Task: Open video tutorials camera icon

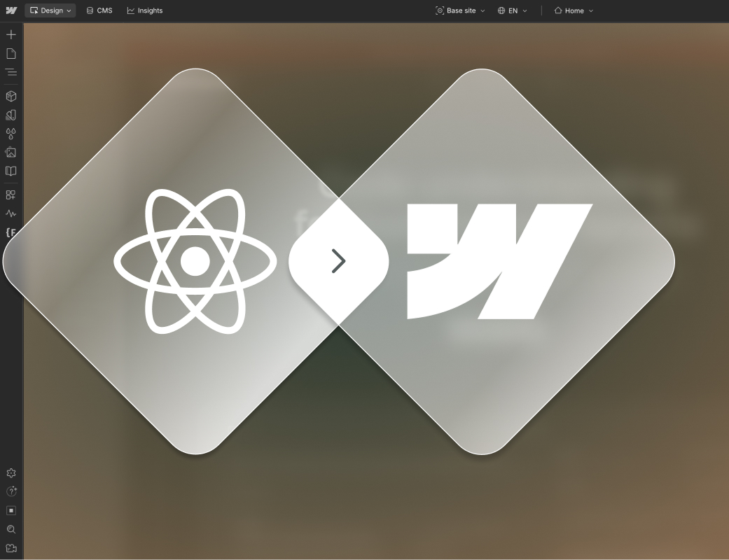Action: click(x=11, y=548)
